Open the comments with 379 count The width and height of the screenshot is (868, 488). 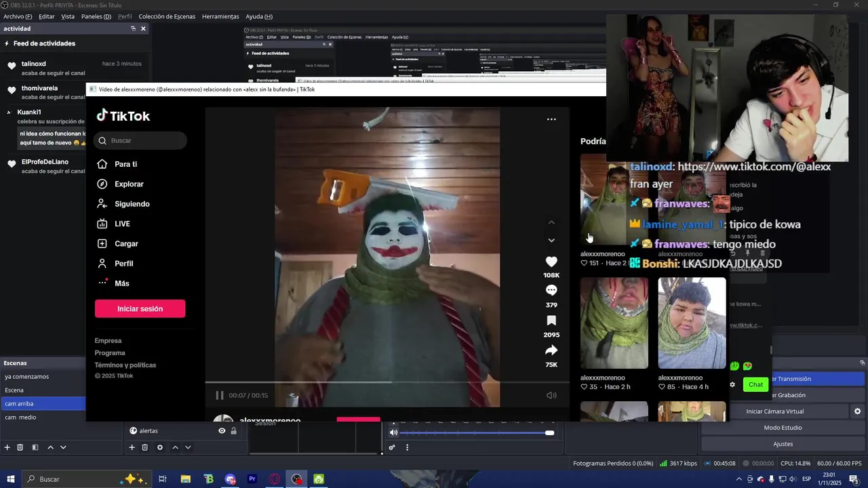click(x=551, y=290)
